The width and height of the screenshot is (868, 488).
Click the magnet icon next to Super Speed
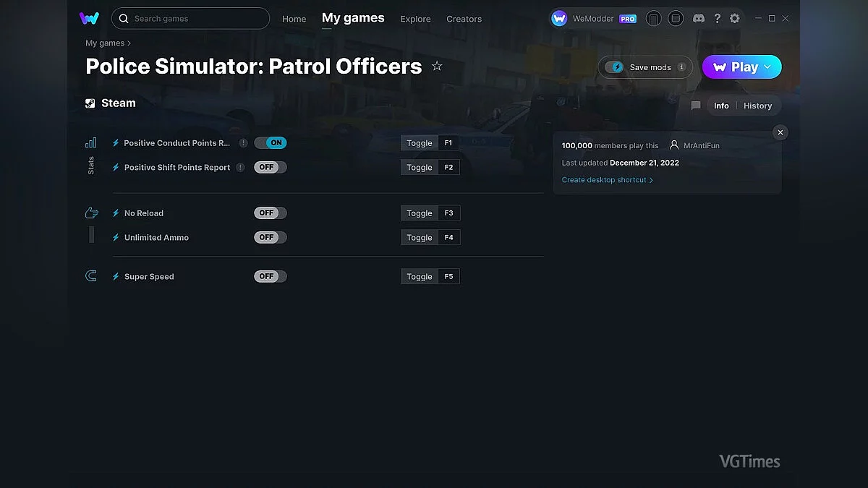91,275
